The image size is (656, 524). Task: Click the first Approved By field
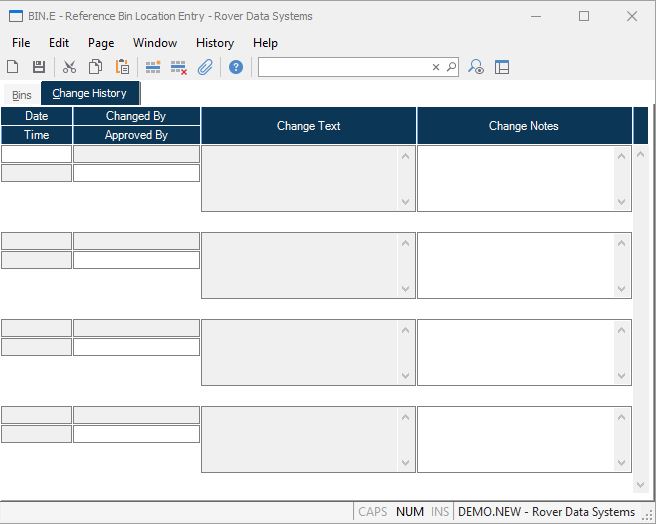[136, 173]
